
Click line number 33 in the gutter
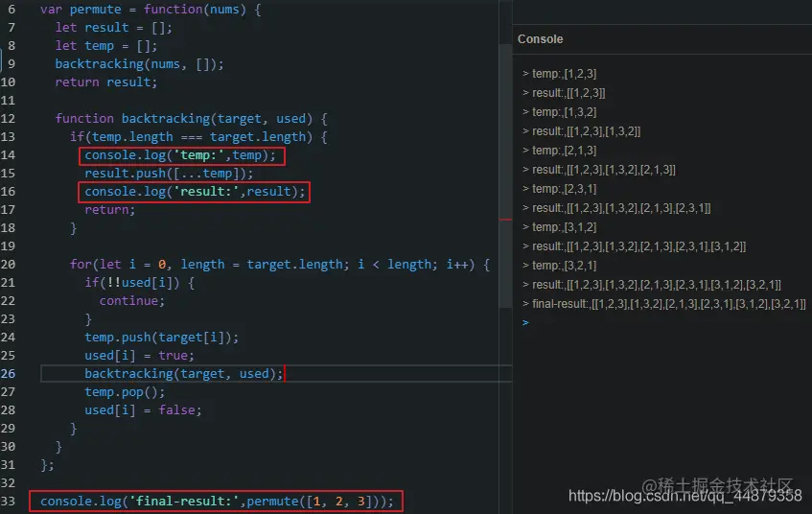click(x=8, y=501)
